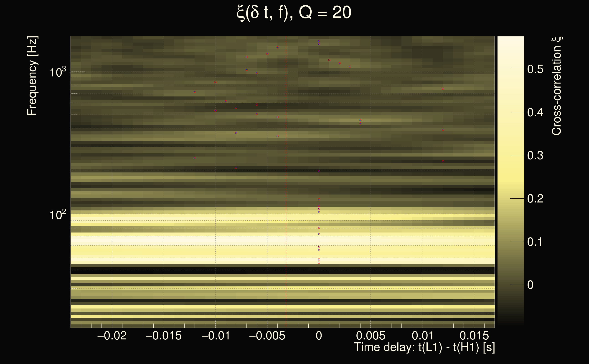Click the –0.005 time delay tick label
Image resolution: width=589 pixels, height=364 pixels.
tap(267, 336)
